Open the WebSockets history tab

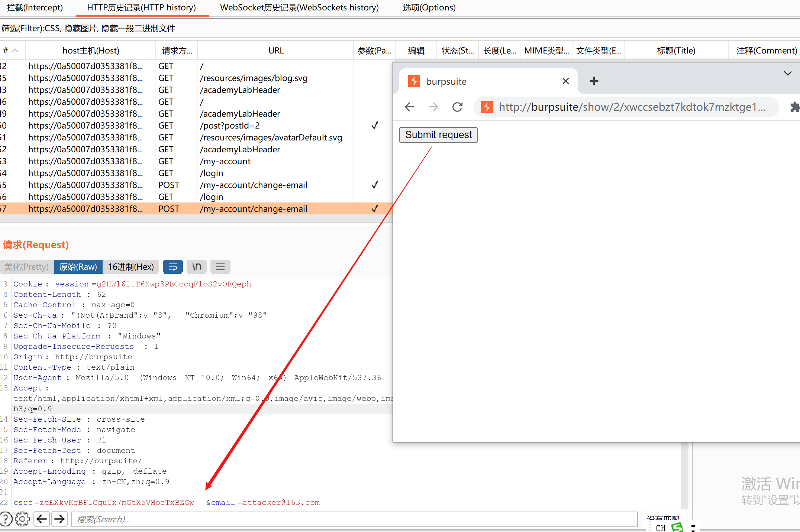[x=299, y=7]
